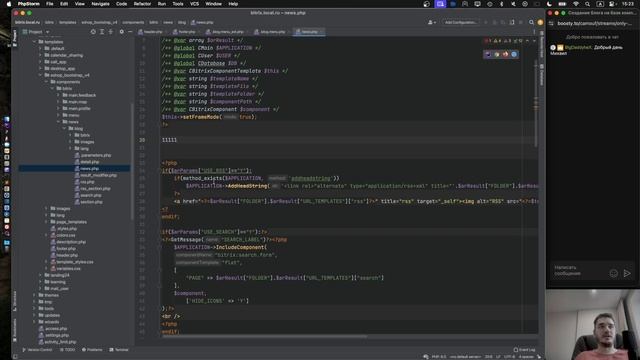Screen dimensions: 640x360
Task: Expand the main.profile folder
Action: pos(58,109)
